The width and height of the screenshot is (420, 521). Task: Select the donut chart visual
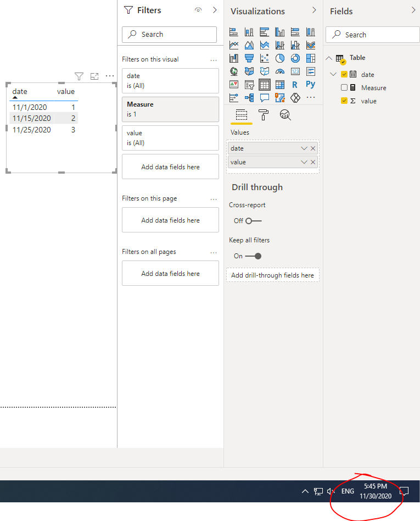[295, 58]
